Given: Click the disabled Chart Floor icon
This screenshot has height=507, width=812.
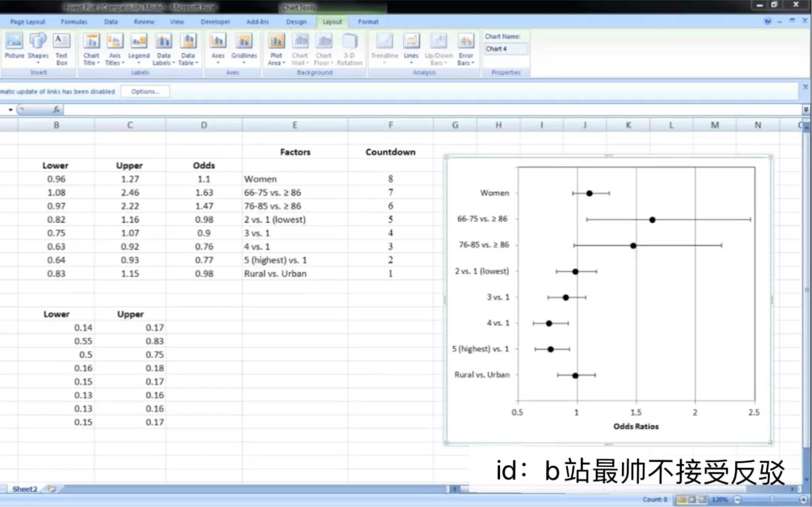Looking at the screenshot, I should [324, 49].
